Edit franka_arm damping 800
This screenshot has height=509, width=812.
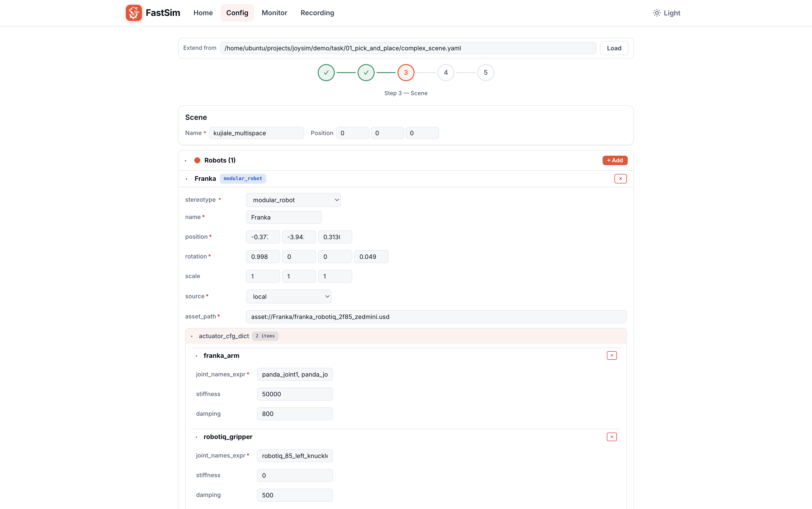pyautogui.click(x=295, y=414)
